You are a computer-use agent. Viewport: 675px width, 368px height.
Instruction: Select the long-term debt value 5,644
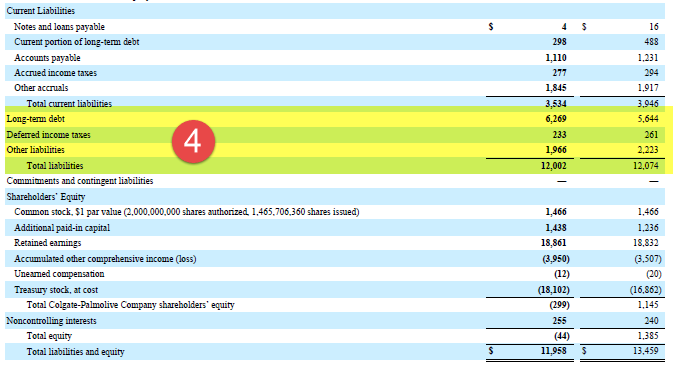[648, 119]
